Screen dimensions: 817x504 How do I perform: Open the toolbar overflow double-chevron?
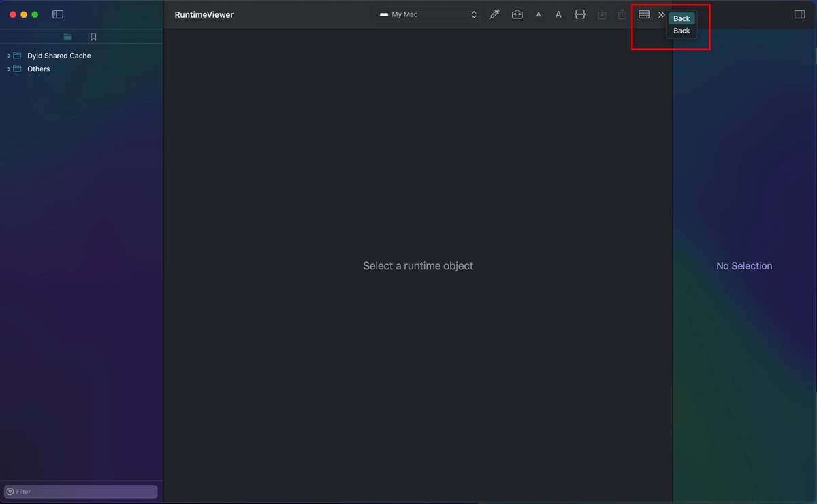(x=661, y=14)
